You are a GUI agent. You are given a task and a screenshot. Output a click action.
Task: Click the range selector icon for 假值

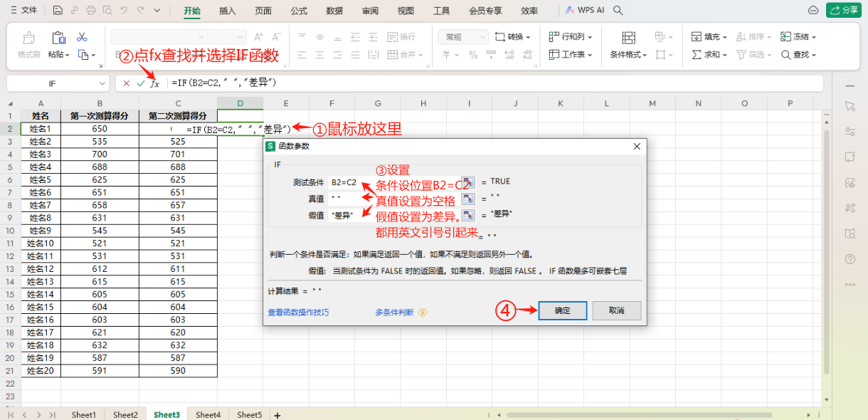[468, 215]
